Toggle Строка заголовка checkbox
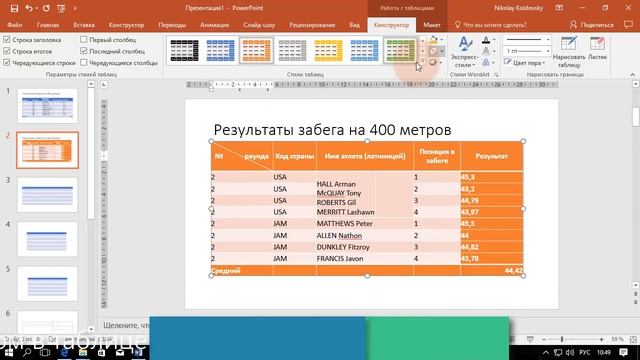The height and width of the screenshot is (360, 640). 7,40
